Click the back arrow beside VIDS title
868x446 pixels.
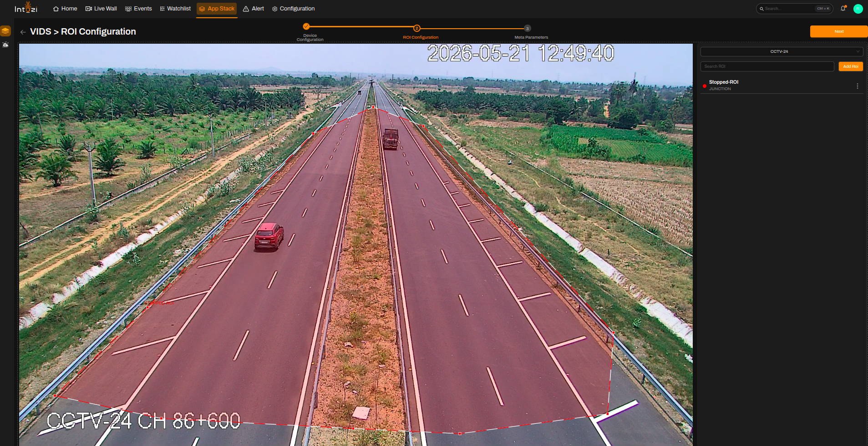23,32
